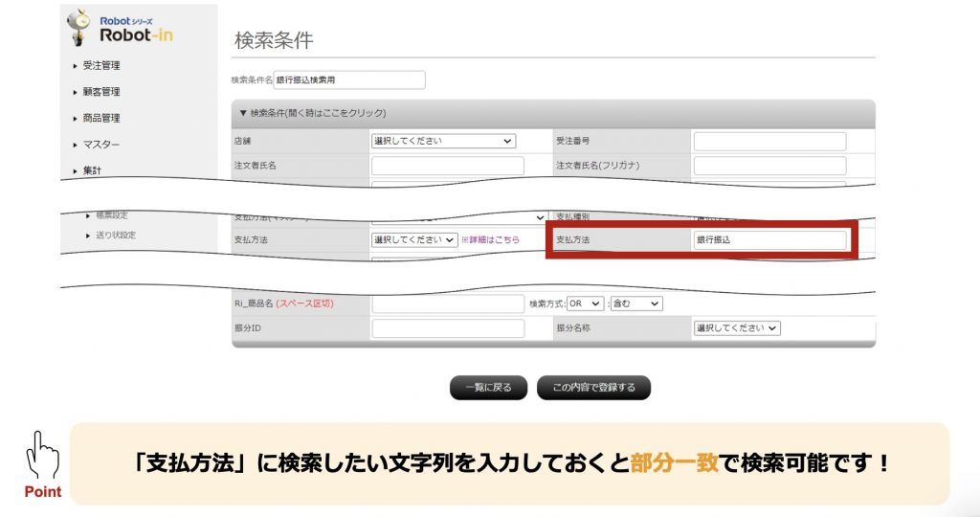Viewport: 980px width, 517px height.
Task: Open the 振分名称 dropdown
Action: [x=736, y=328]
